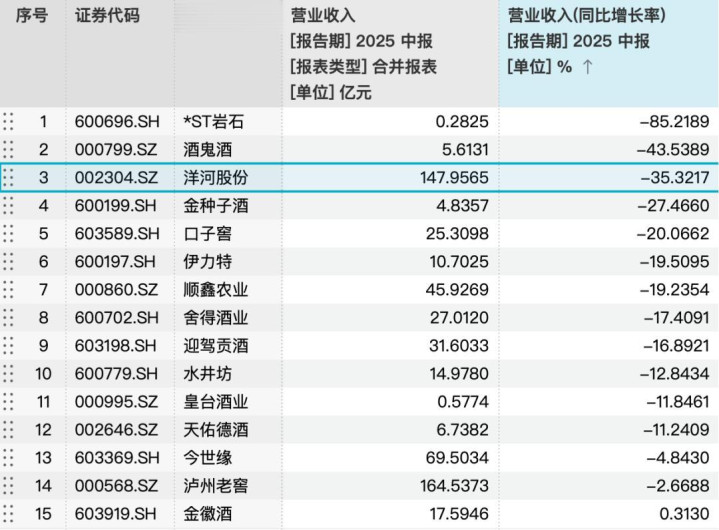Click revenue value 25.3098
719x530 pixels.
[x=457, y=233]
